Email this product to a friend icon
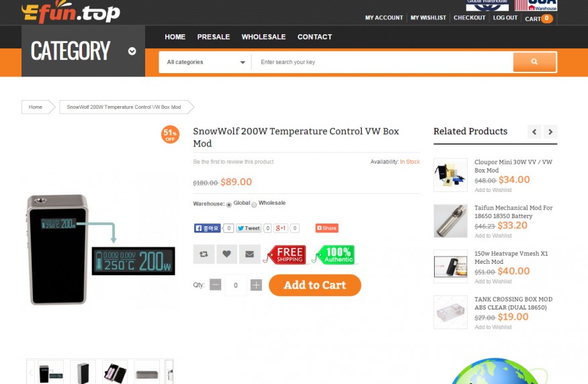Screen dimensions: 588x384 tap(249, 254)
